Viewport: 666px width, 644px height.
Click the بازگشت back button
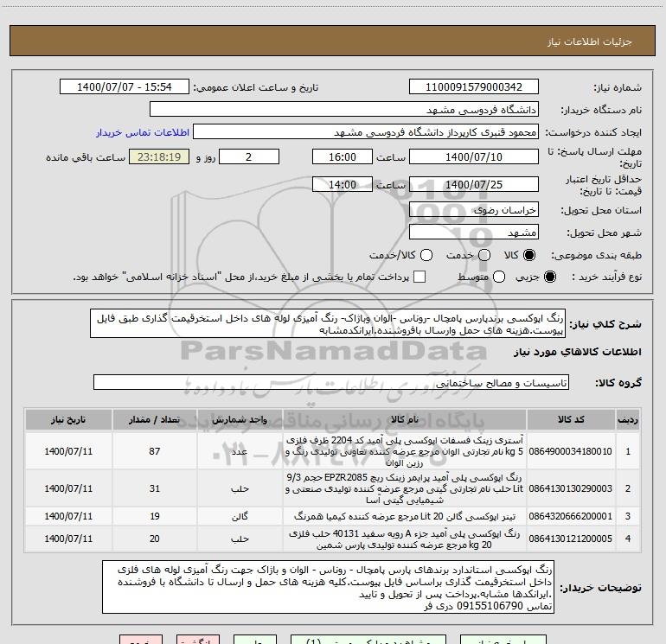point(198,640)
